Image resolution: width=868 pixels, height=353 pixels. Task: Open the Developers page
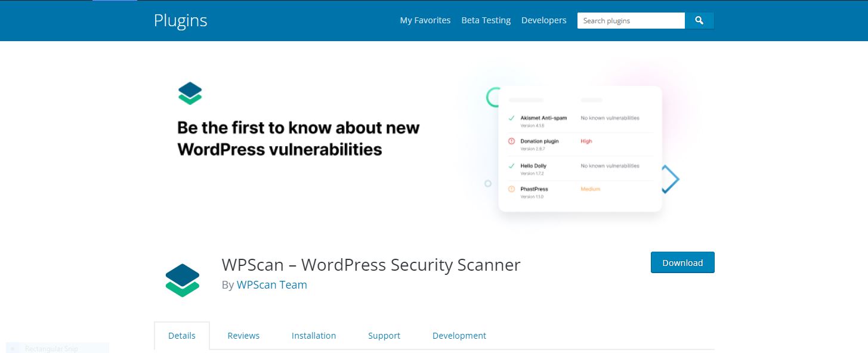(x=543, y=20)
